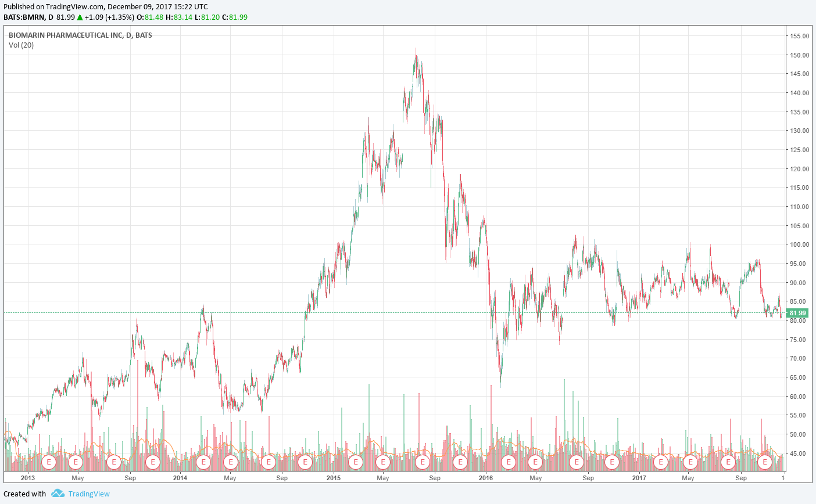816x504 pixels.
Task: Click the 2016 label on time axis
Action: pos(485,478)
